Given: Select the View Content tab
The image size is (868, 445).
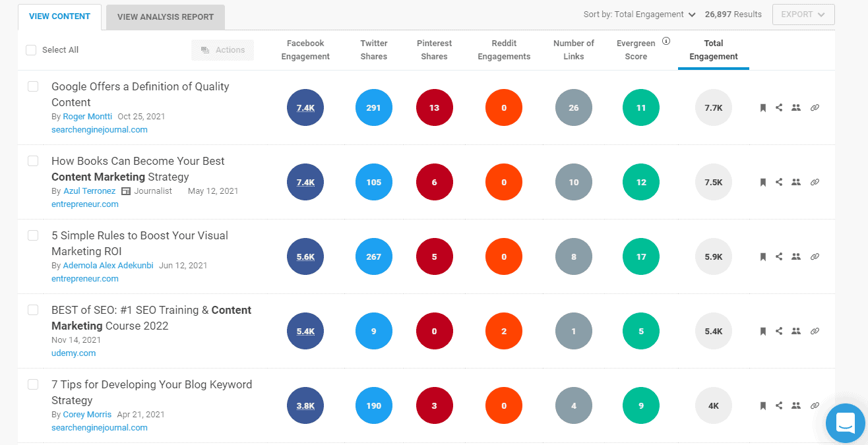Looking at the screenshot, I should coord(59,16).
